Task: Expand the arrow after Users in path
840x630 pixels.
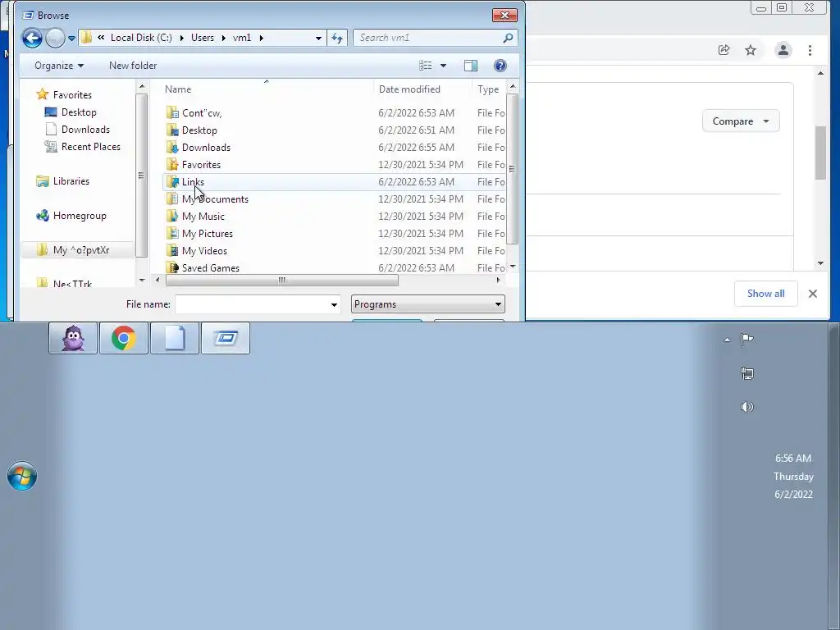Action: point(222,38)
